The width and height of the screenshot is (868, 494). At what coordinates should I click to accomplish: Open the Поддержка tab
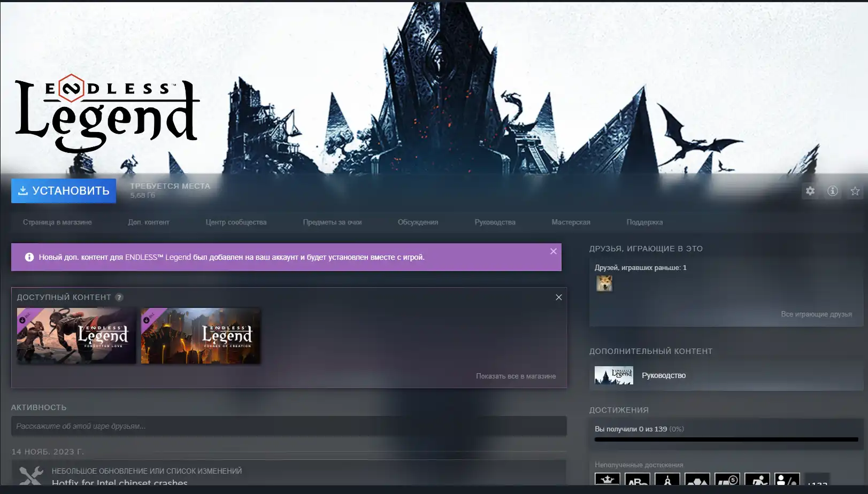[x=644, y=222]
